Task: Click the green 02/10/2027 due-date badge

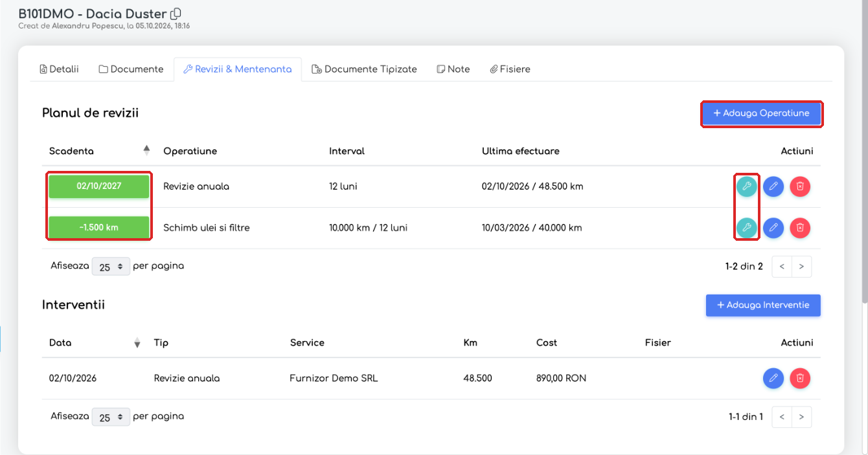Action: [99, 186]
